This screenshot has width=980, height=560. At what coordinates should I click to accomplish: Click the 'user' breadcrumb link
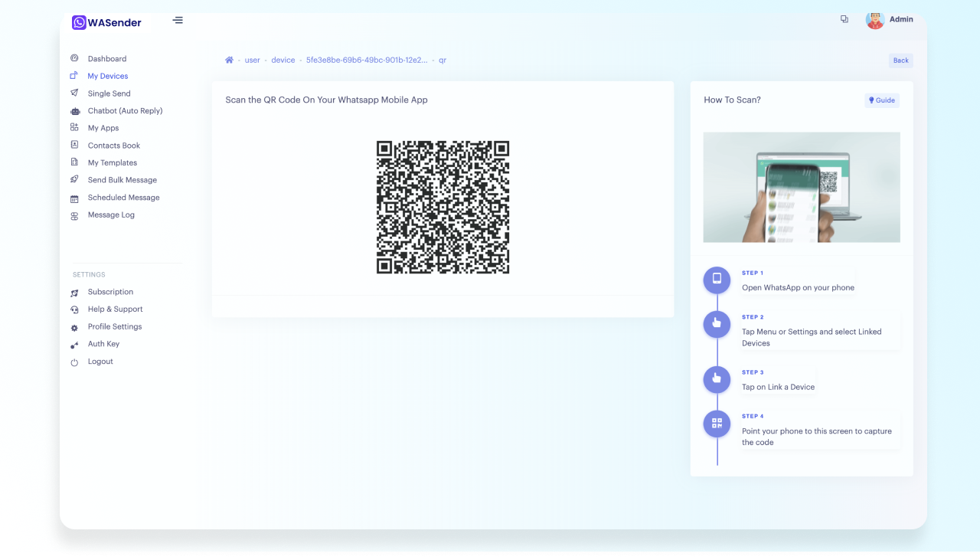point(253,60)
